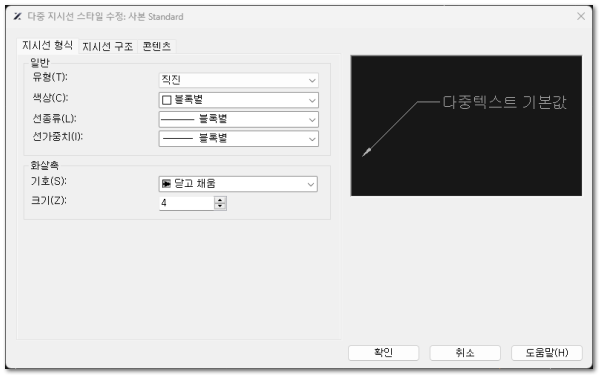Click the 블록별 color swatch box

pyautogui.click(x=167, y=100)
